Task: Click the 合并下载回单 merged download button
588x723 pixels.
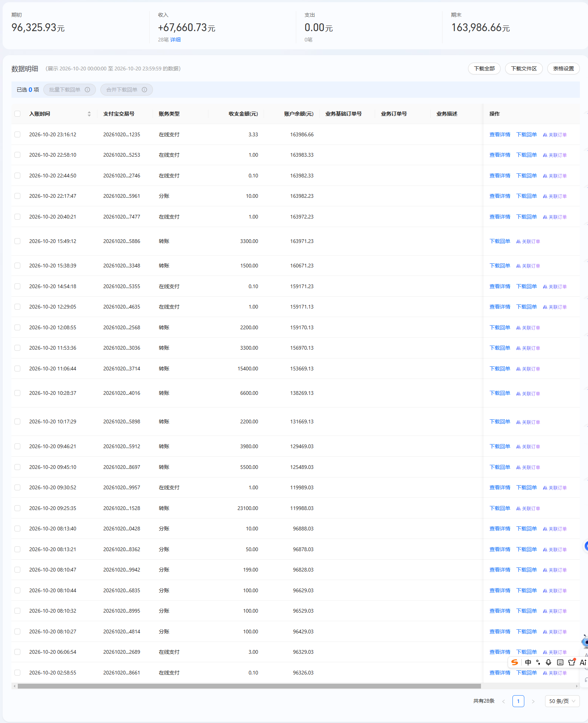Action: click(127, 90)
